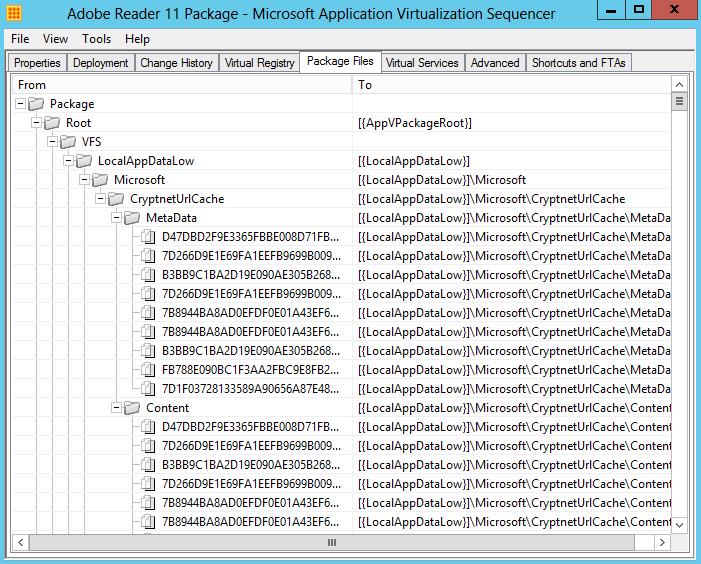Click the vertical scrollbar thumb
Viewport: 701px width, 564px height.
tap(680, 101)
